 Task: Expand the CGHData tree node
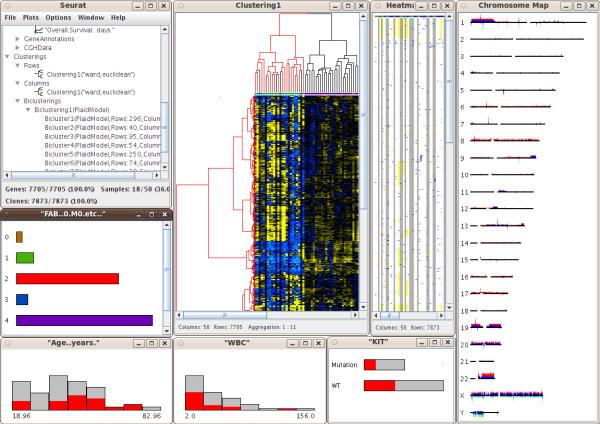coord(18,47)
